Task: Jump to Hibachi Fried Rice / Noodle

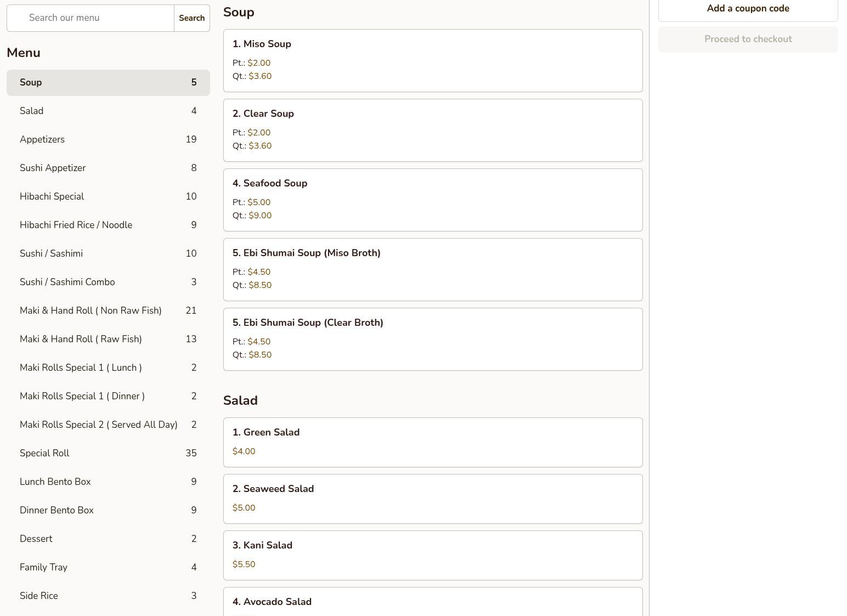Action: pos(108,225)
